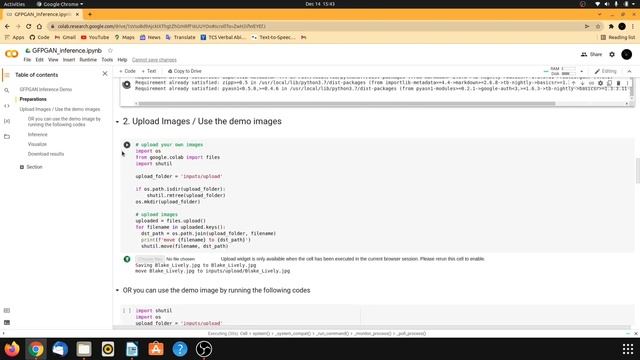Collapse section 2 Upload Images heading

[117, 122]
